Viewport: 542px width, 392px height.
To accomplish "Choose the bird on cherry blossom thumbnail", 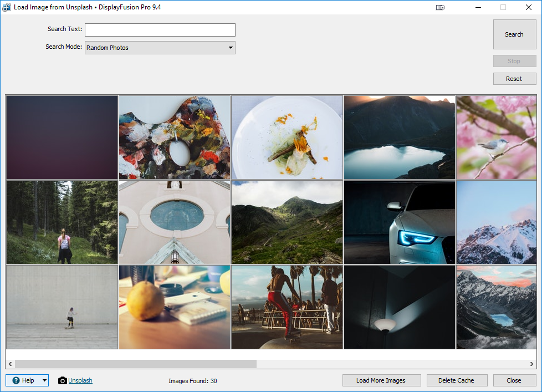I will coord(496,138).
